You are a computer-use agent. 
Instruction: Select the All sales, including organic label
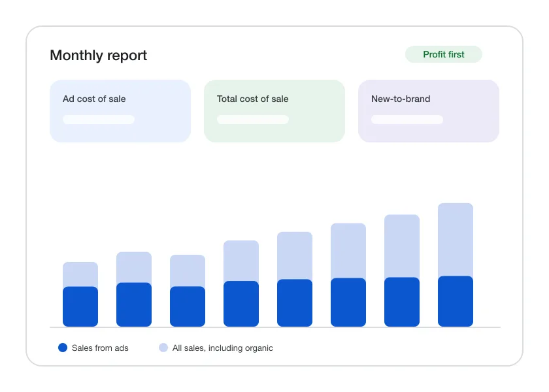tap(223, 348)
